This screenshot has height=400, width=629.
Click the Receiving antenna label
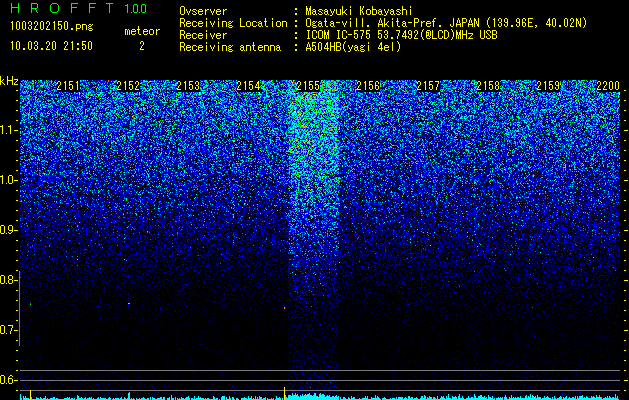(x=230, y=47)
